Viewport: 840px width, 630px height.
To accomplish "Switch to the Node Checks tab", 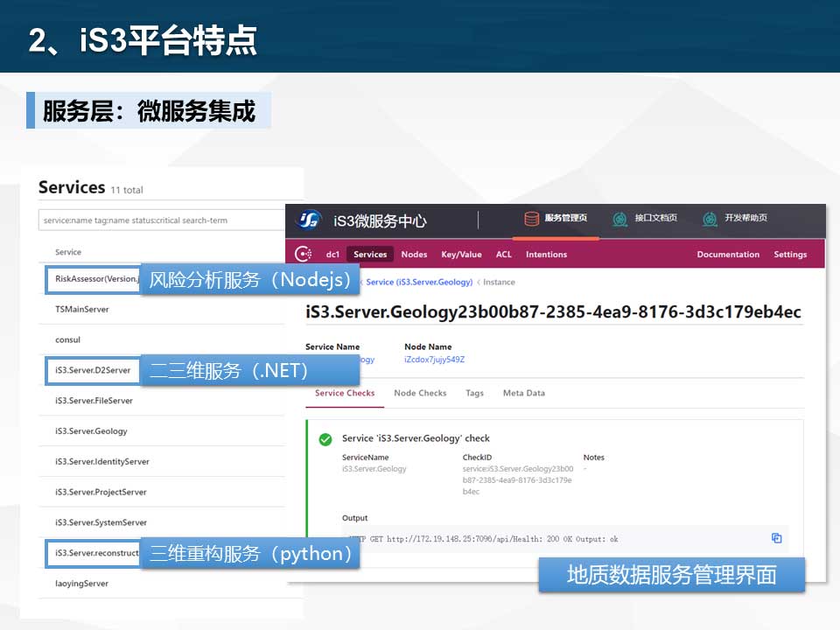I will pyautogui.click(x=420, y=393).
